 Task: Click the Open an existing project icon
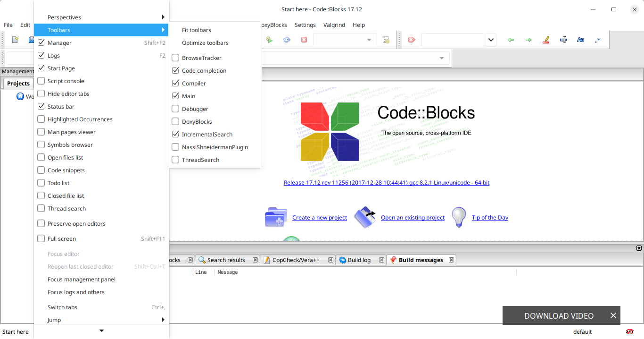click(364, 217)
